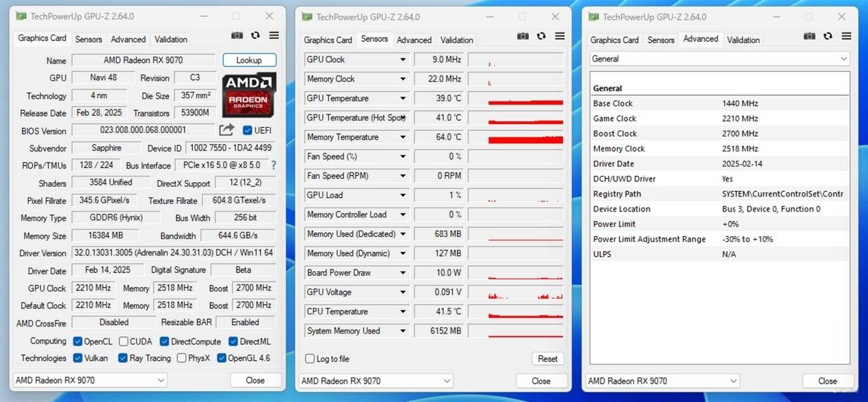This screenshot has height=402, width=868.
Task: Click the Lookup button
Action: tap(249, 60)
